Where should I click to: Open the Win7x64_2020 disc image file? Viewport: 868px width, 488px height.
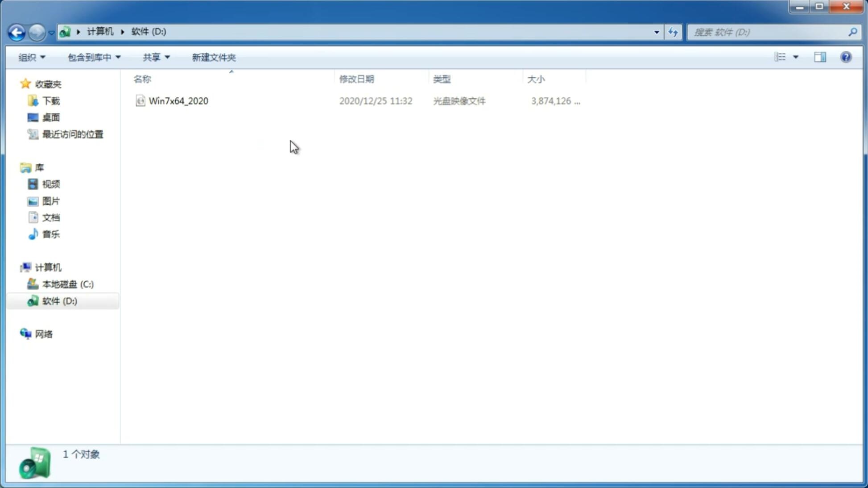click(x=178, y=100)
